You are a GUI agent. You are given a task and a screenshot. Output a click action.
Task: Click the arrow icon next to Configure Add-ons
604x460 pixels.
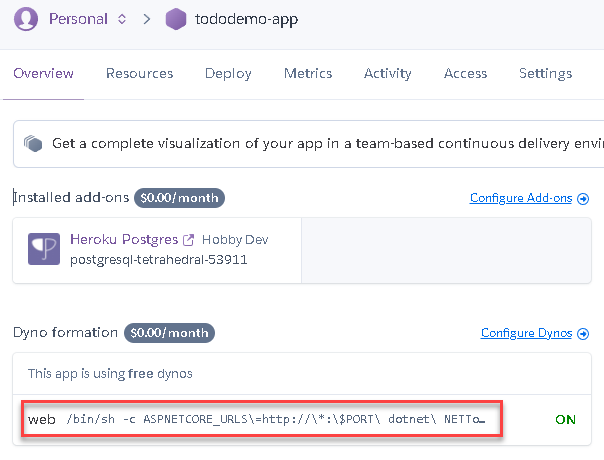(582, 198)
